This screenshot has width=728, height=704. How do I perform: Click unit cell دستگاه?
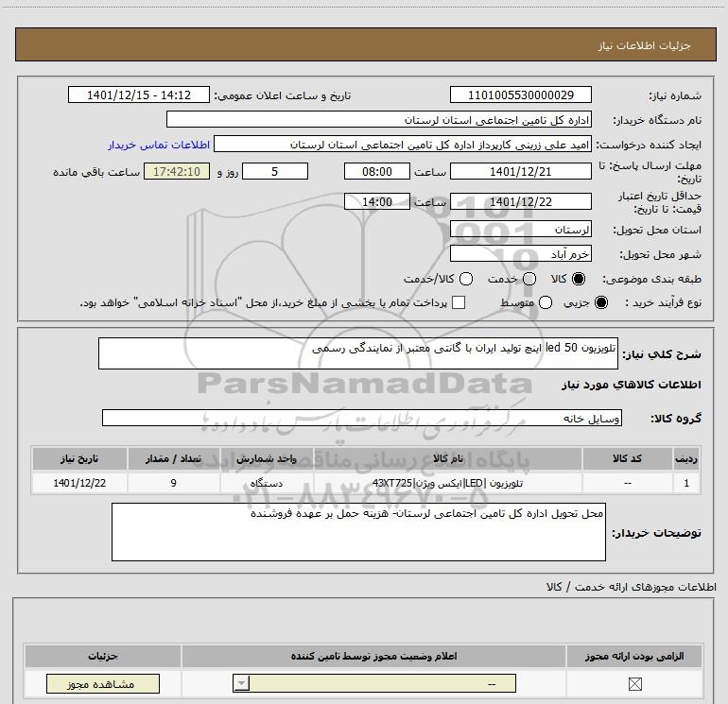tap(267, 483)
